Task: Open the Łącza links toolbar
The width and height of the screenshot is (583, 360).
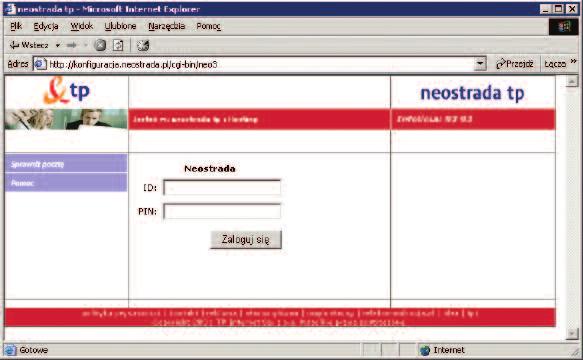Action: pyautogui.click(x=555, y=64)
